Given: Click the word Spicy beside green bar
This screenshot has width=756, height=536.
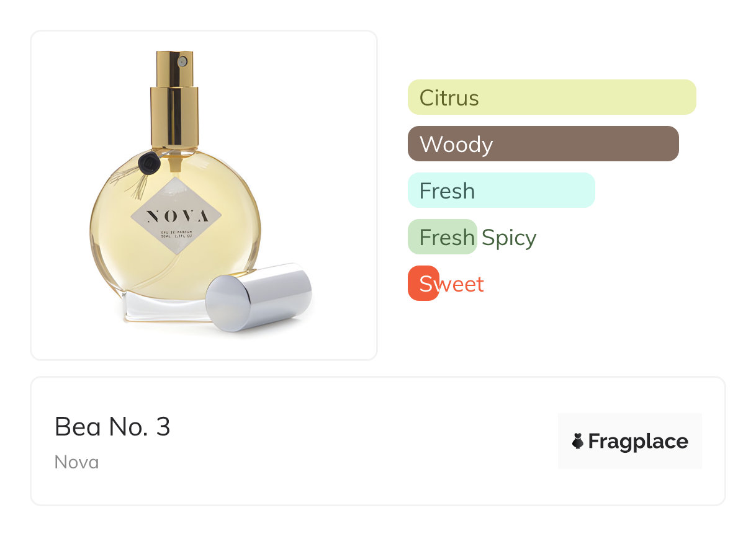Looking at the screenshot, I should coord(508,238).
